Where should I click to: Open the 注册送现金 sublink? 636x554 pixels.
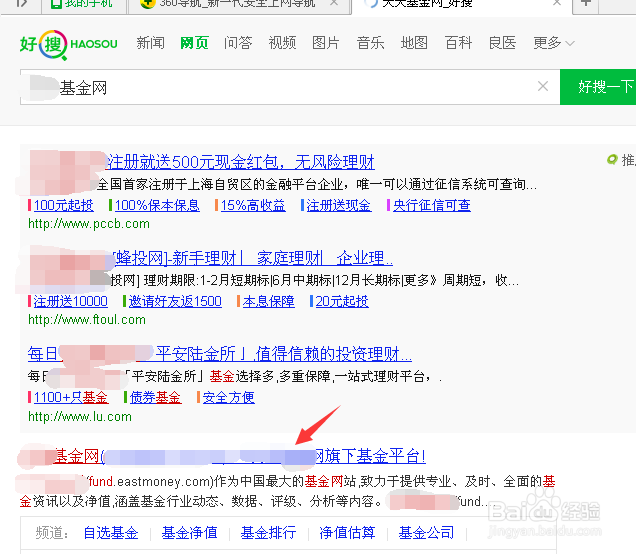339,205
